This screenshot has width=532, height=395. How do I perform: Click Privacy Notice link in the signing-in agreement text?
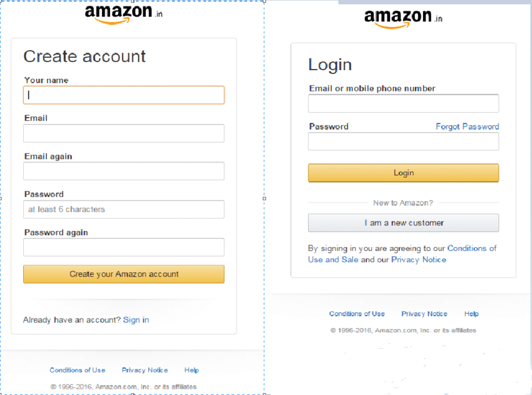tap(418, 260)
